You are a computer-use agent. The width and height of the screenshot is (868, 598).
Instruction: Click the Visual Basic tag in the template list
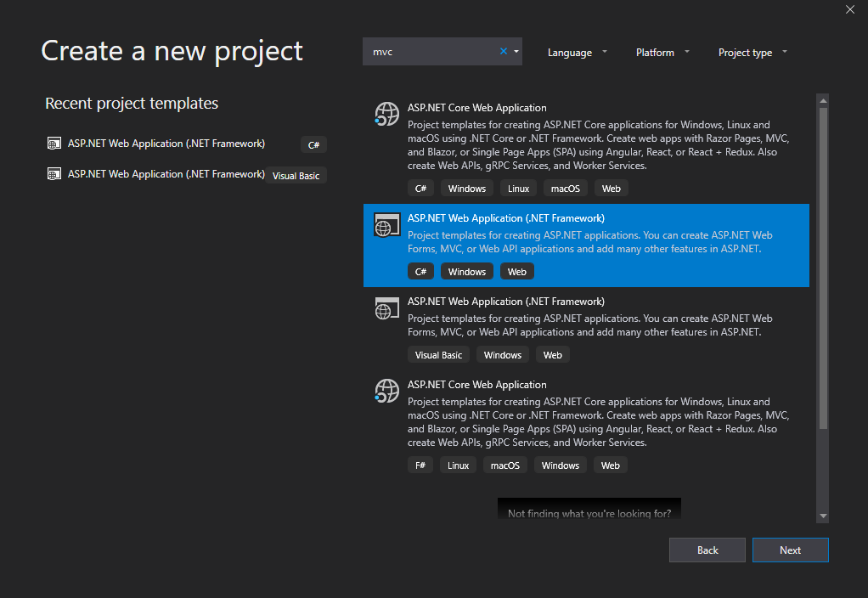pos(438,355)
